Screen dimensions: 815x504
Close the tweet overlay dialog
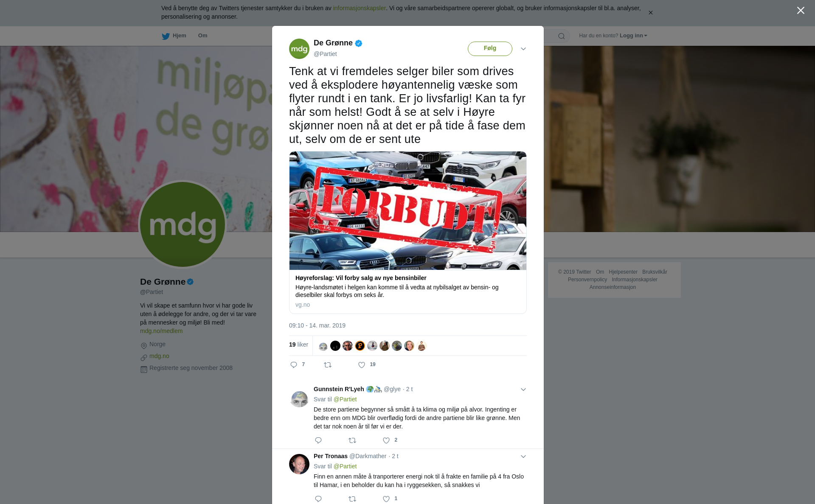pos(801,11)
